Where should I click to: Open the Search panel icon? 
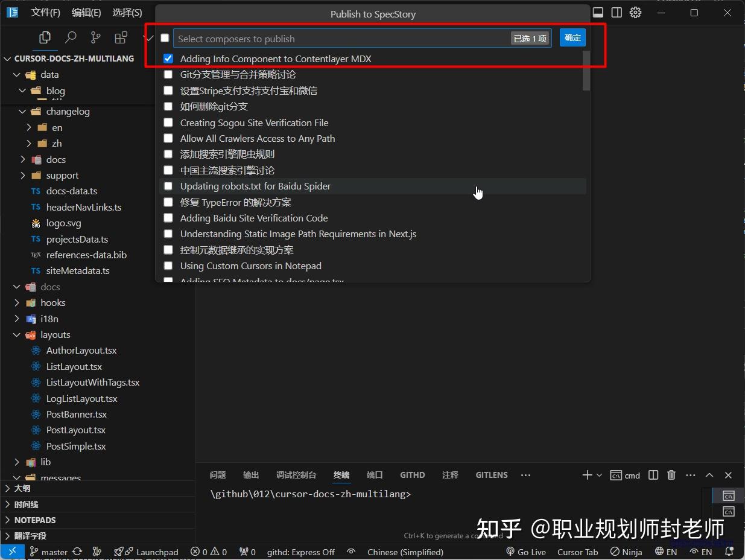71,37
